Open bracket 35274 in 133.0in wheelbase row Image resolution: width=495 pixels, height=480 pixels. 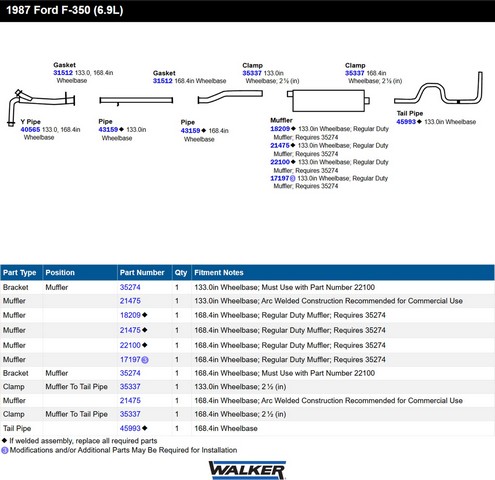130,287
